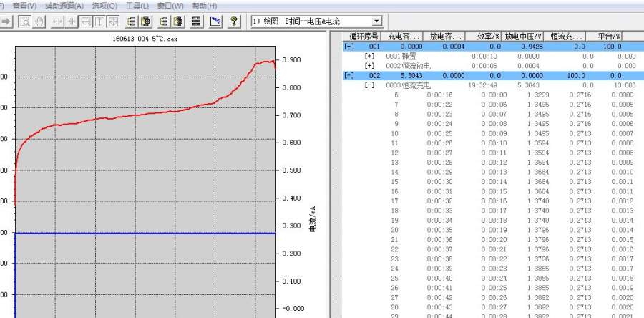Select the zoom magnifier tool

click(25, 21)
